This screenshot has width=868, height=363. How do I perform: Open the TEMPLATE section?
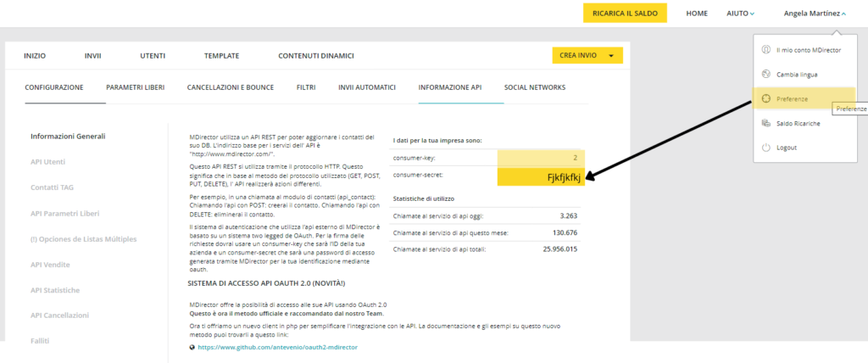(x=221, y=56)
